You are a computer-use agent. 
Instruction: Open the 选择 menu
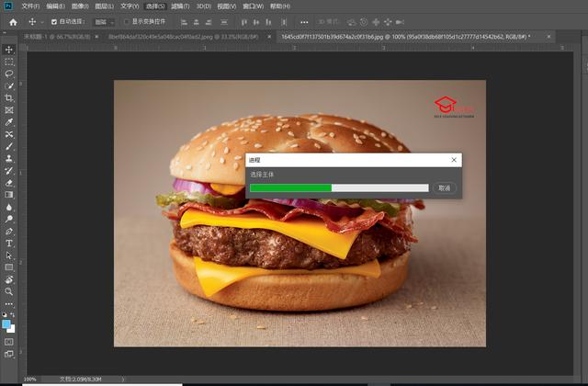tap(155, 6)
